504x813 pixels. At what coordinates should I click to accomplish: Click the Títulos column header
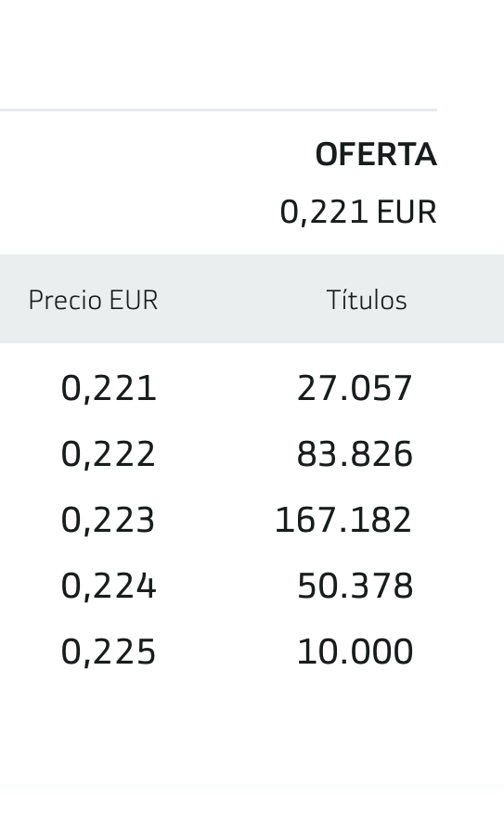click(367, 299)
